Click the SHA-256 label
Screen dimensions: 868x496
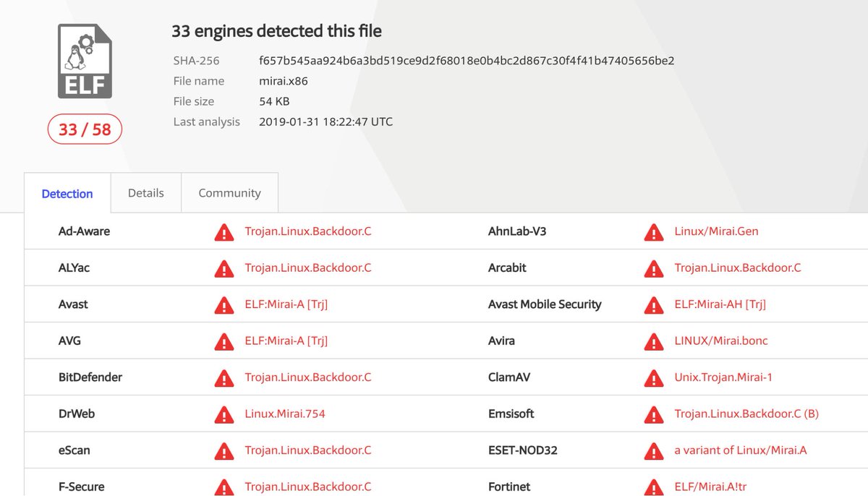tap(196, 61)
